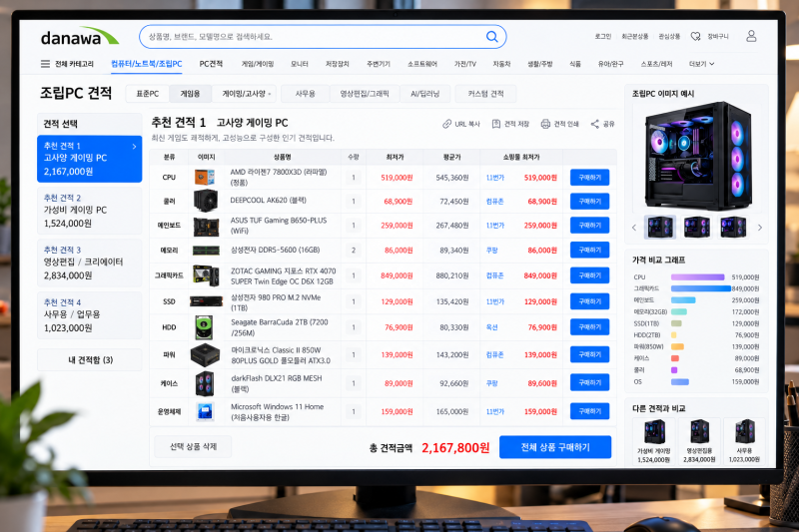
Task: Open 사무용 comparison card 1,023,000원
Action: (744, 441)
